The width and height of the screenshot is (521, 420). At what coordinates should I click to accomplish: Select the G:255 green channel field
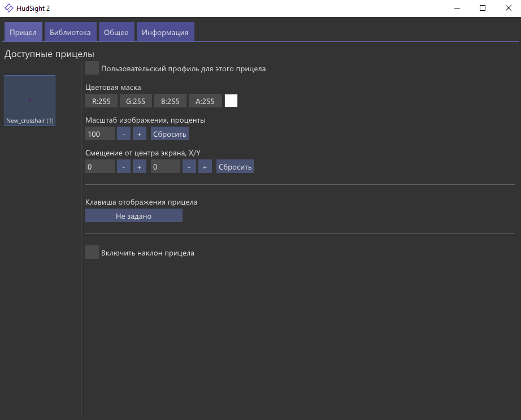click(136, 101)
